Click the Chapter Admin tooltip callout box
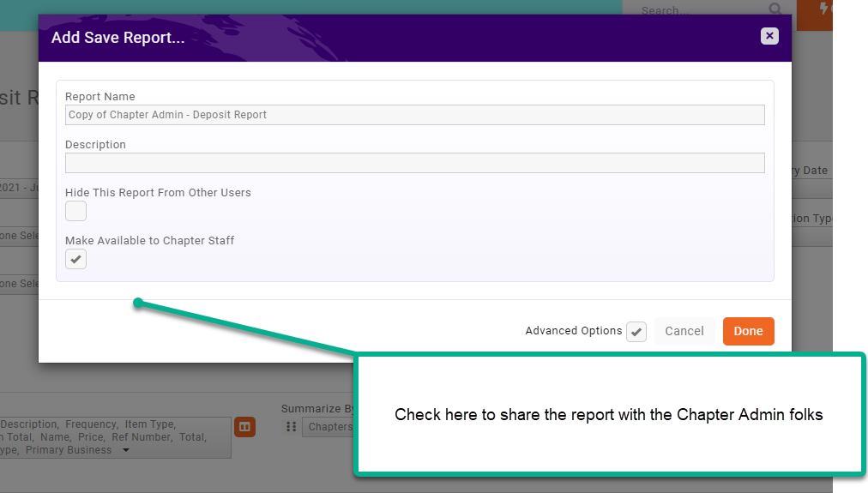Image resolution: width=868 pixels, height=493 pixels. pos(608,414)
